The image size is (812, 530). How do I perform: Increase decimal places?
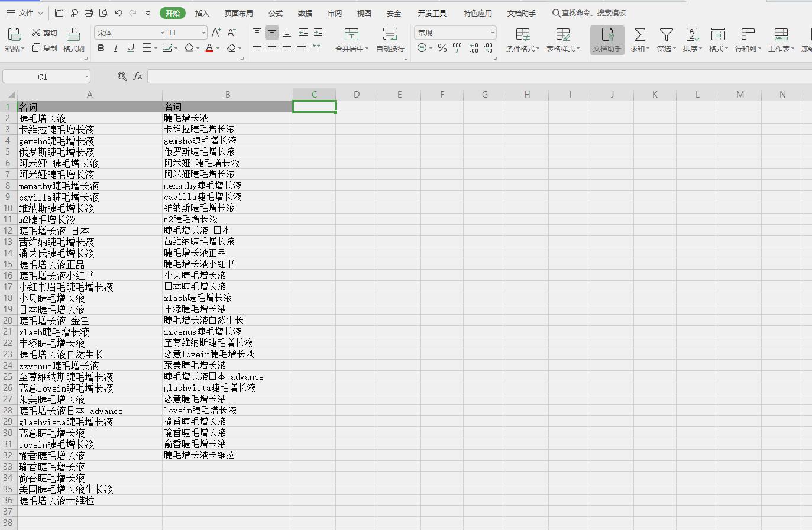pos(474,48)
